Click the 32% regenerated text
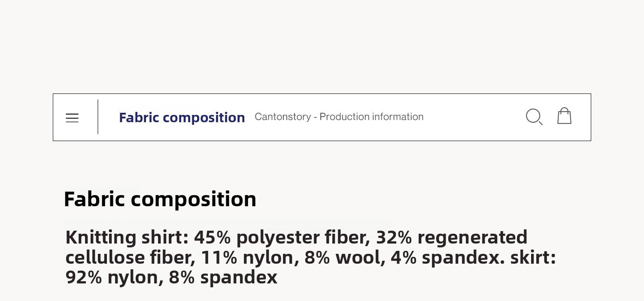This screenshot has width=644, height=301. point(452,237)
